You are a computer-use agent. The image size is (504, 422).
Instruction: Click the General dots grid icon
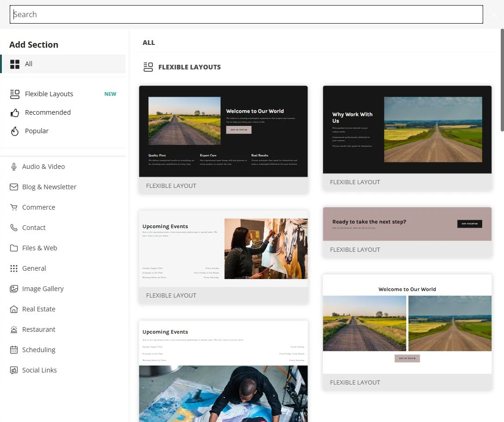tap(14, 268)
